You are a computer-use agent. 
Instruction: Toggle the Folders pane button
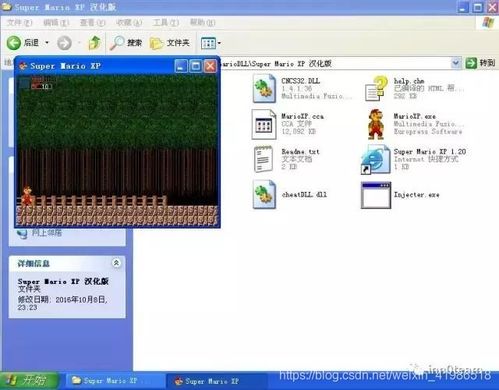click(170, 43)
